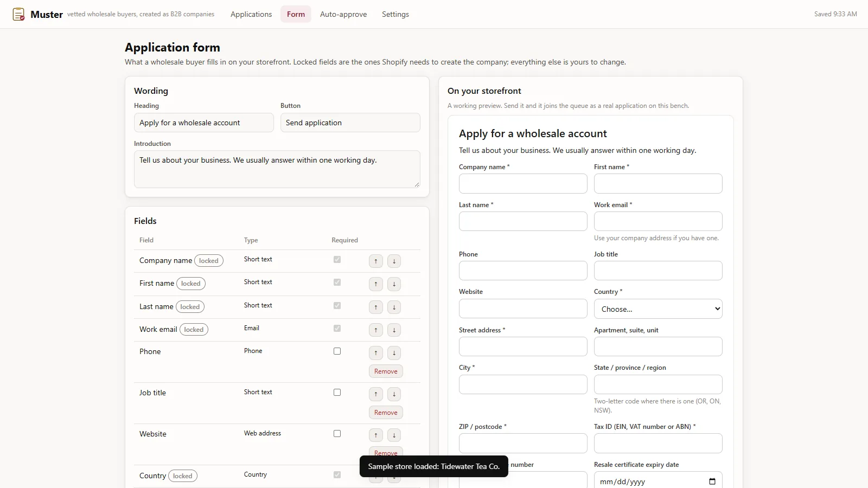The height and width of the screenshot is (488, 868).
Task: Open the Applications tab
Action: pos(251,14)
